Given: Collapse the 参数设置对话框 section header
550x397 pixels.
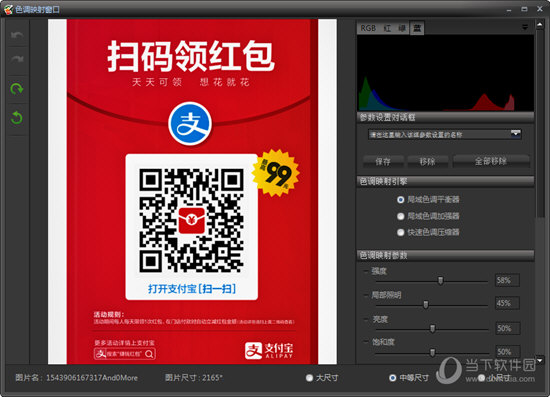Looking at the screenshot, I should [x=445, y=117].
